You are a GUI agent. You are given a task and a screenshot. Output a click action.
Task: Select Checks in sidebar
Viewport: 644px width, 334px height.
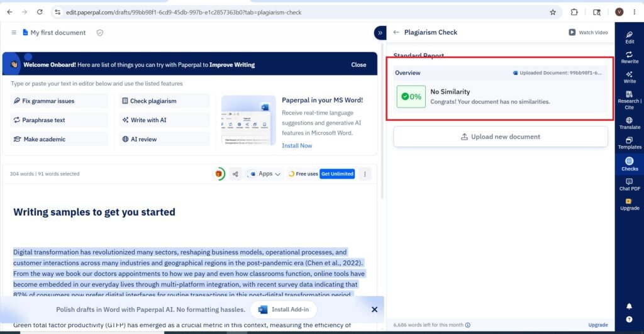(x=630, y=164)
